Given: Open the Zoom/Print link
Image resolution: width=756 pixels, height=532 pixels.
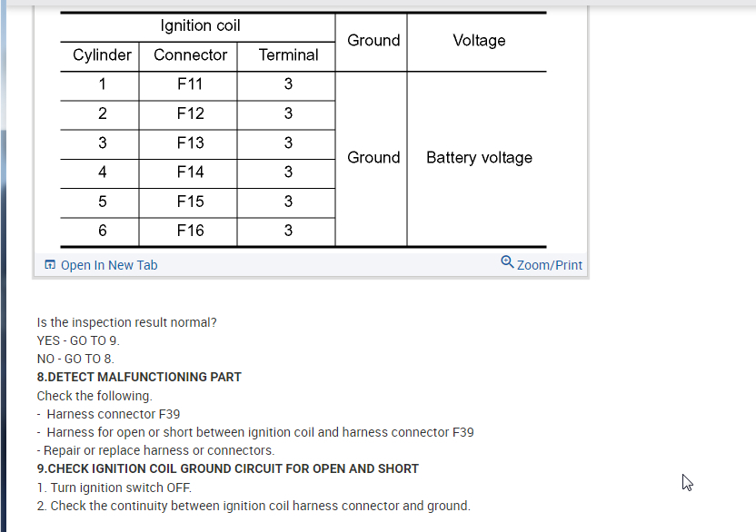Looking at the screenshot, I should 549,265.
